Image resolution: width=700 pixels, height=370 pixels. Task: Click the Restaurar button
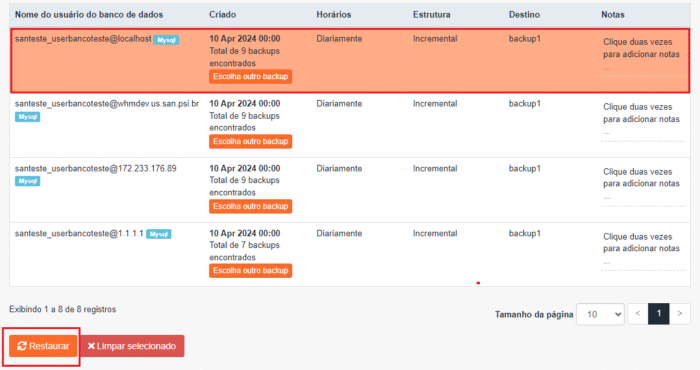[x=43, y=346]
